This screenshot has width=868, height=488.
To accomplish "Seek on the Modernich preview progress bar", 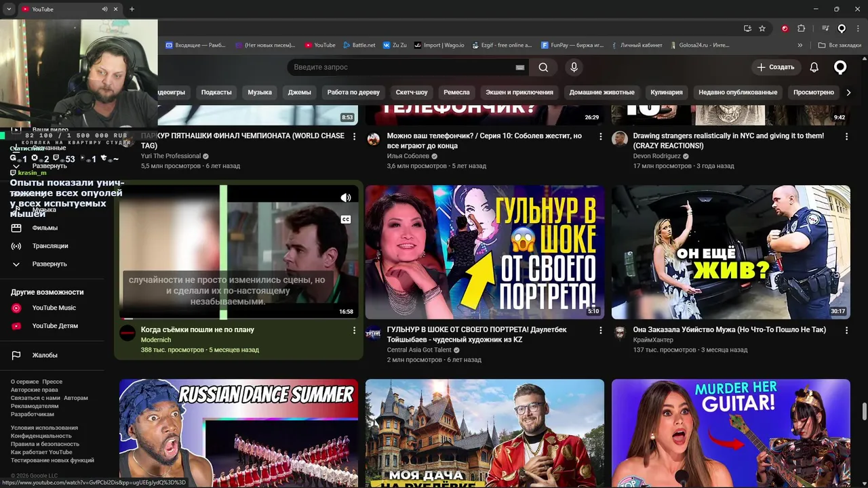I will 239,318.
